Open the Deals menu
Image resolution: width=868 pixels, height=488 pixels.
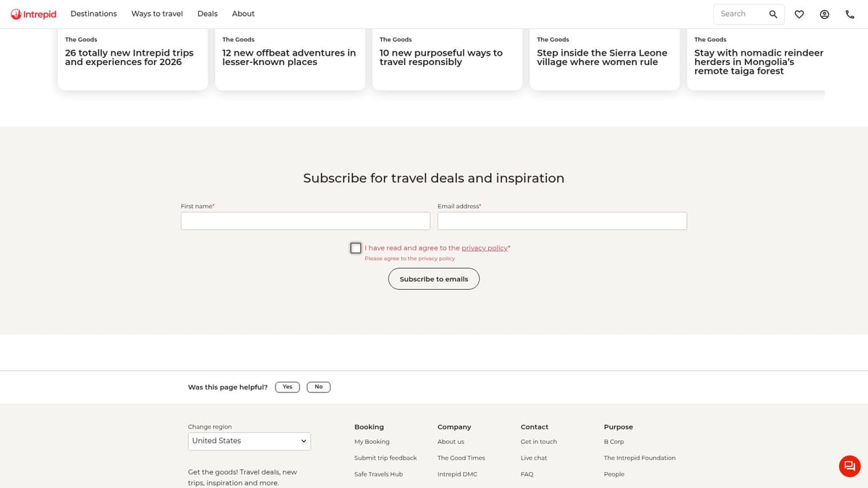[208, 14]
